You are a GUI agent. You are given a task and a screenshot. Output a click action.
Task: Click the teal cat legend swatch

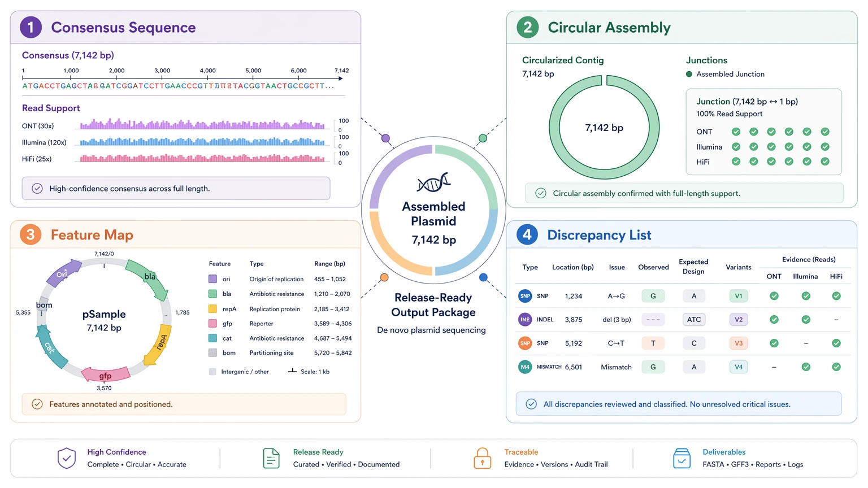point(212,338)
